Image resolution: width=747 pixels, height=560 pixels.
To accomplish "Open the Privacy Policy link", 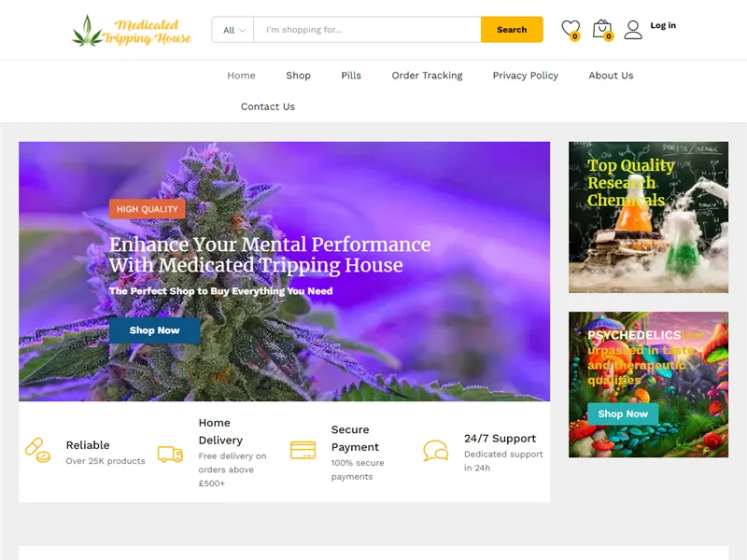I will click(x=525, y=76).
